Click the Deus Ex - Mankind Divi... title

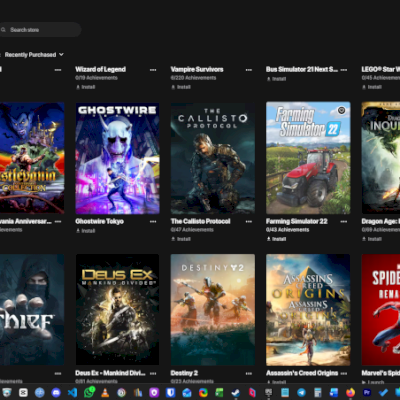click(x=110, y=373)
